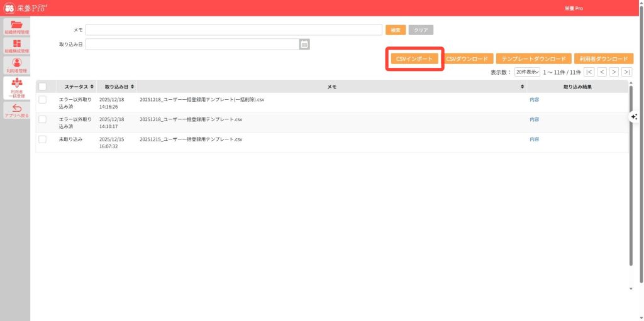Open 内容 link for the 20251215 file

534,139
